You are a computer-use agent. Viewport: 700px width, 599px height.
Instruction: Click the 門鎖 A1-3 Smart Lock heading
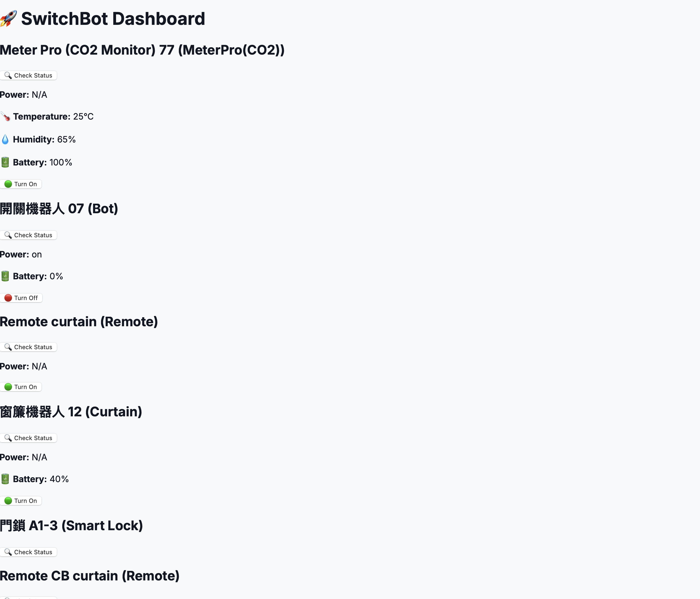pos(71,526)
